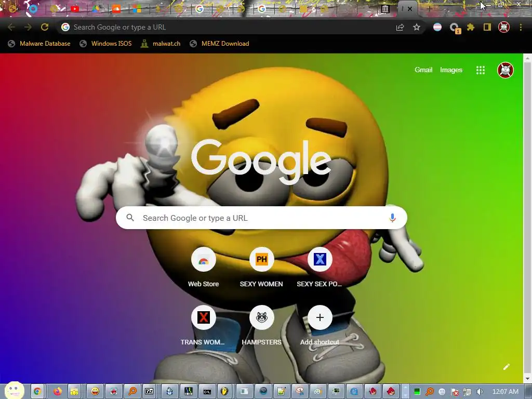Image resolution: width=532 pixels, height=399 pixels.
Task: Open Gmail link
Action: coord(423,70)
